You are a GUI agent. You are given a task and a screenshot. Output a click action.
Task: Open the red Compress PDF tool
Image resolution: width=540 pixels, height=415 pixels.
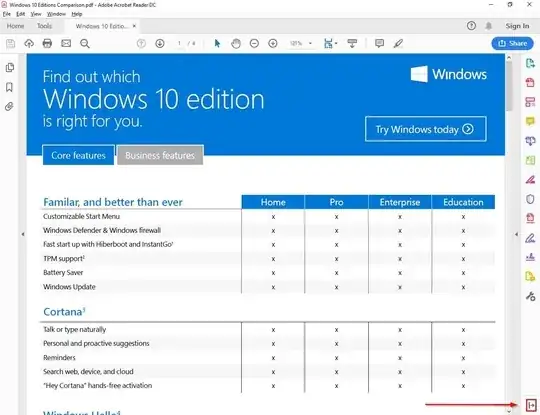pyautogui.click(x=530, y=218)
